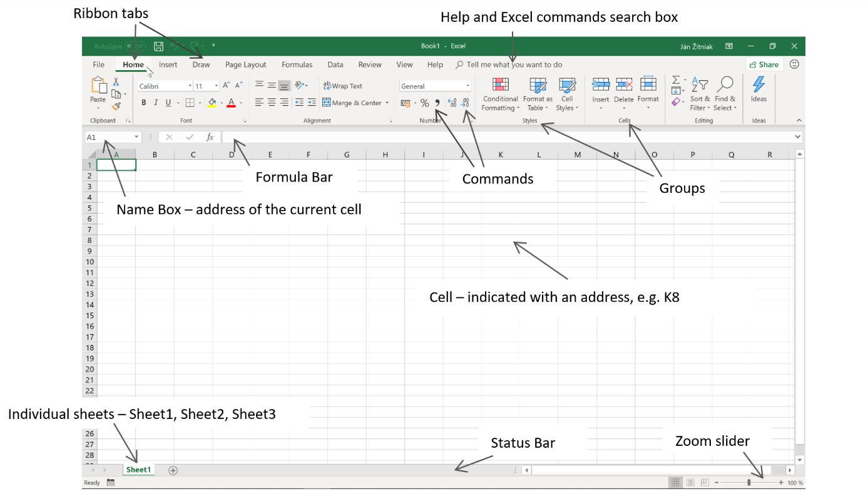868x501 pixels.
Task: Toggle Underline formatting
Action: [168, 103]
